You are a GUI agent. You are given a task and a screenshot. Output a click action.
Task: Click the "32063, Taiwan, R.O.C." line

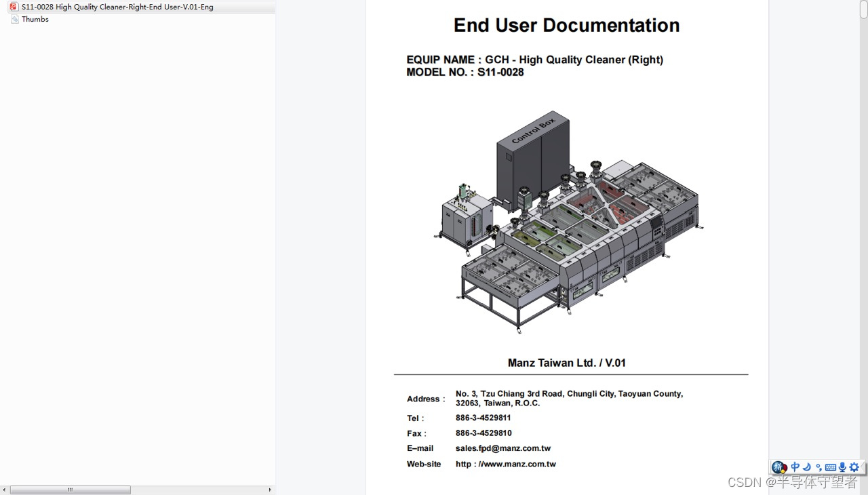pyautogui.click(x=498, y=403)
